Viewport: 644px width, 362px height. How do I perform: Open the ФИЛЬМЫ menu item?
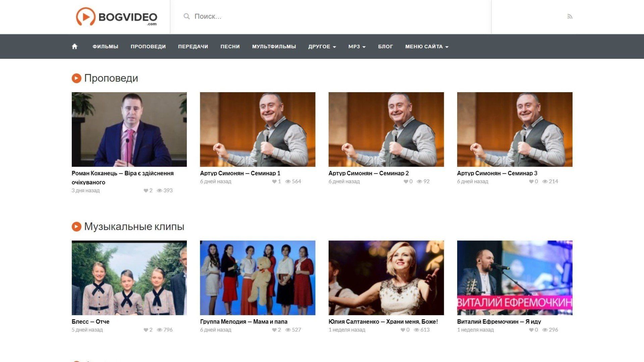[x=105, y=47]
